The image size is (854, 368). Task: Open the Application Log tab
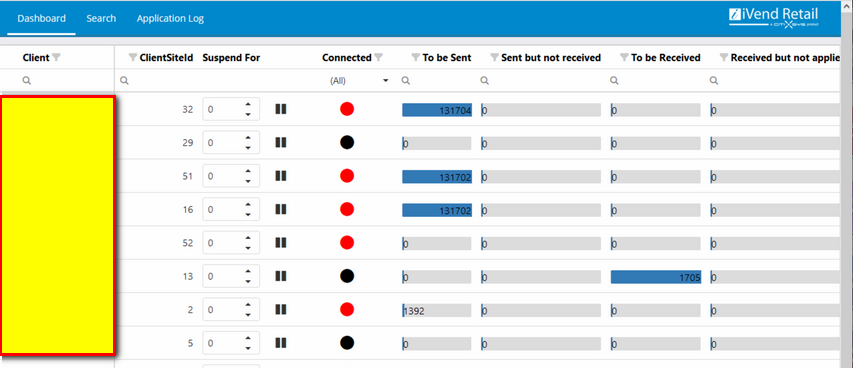(x=170, y=19)
